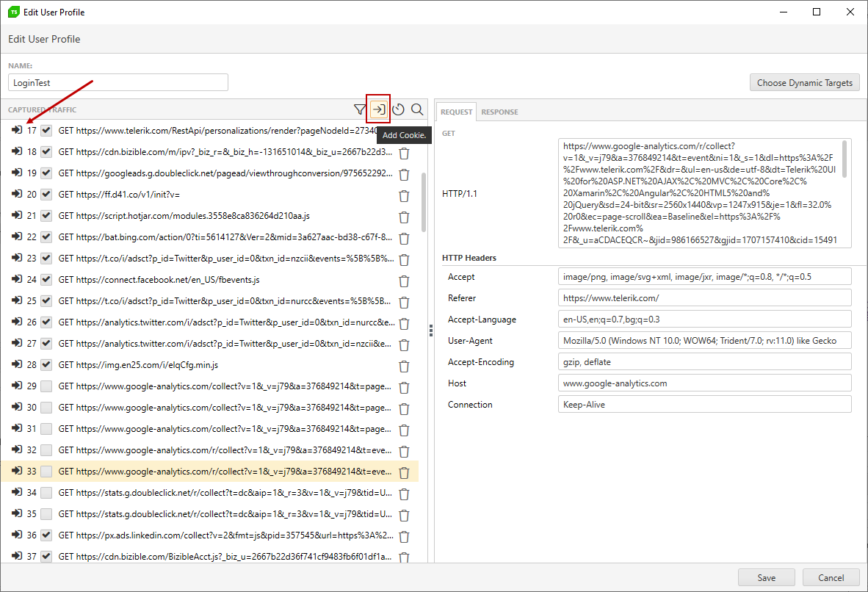Image resolution: width=868 pixels, height=592 pixels.
Task: Maximize the Edit User Profile window
Action: click(x=816, y=12)
